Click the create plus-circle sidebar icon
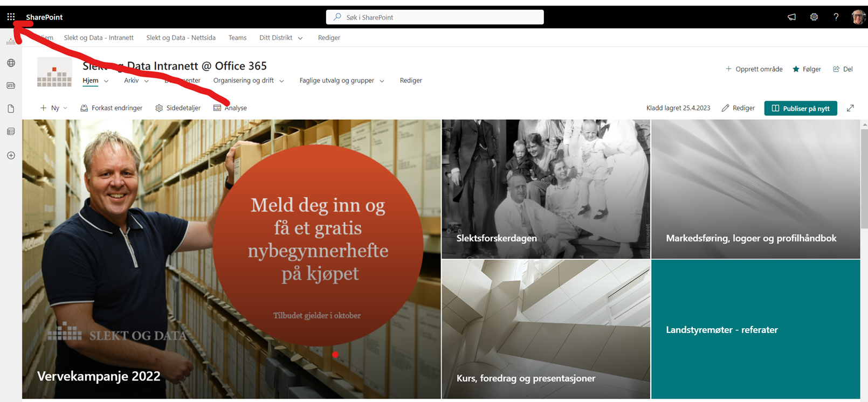The height and width of the screenshot is (402, 868). click(x=11, y=155)
